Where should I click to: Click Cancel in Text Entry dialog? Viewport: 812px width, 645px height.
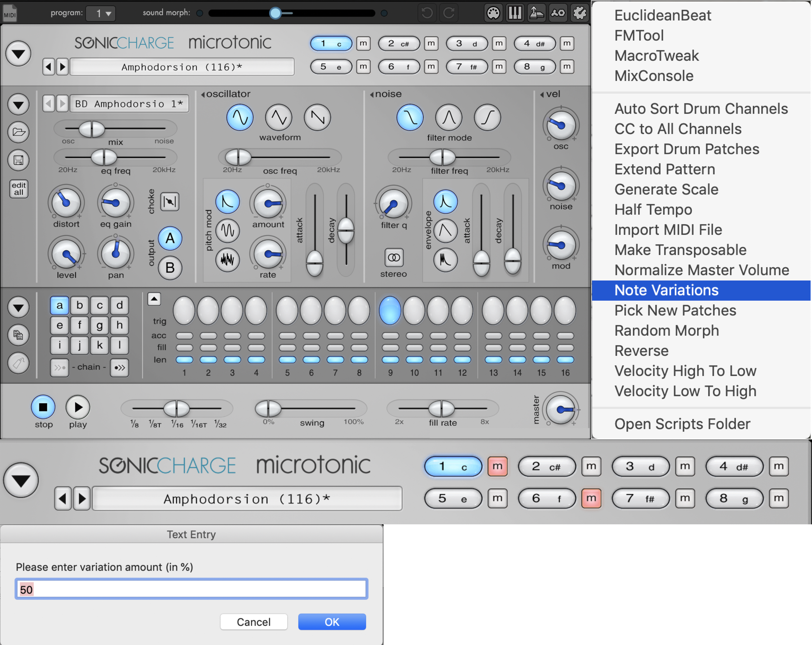[254, 622]
